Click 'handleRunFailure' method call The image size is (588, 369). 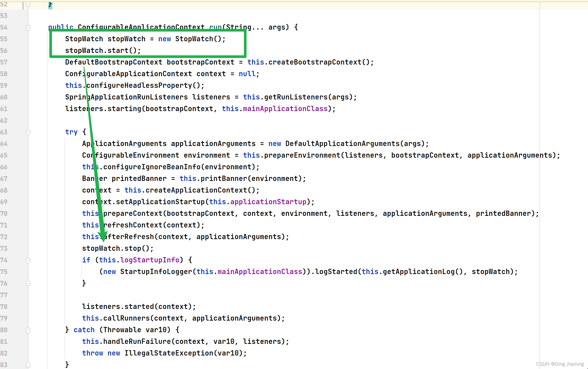pos(137,341)
